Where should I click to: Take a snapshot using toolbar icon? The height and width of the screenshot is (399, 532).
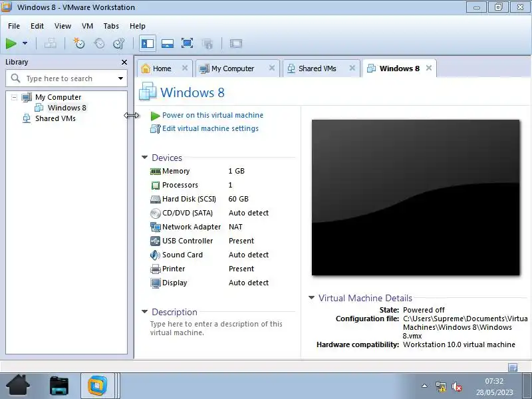pos(78,43)
